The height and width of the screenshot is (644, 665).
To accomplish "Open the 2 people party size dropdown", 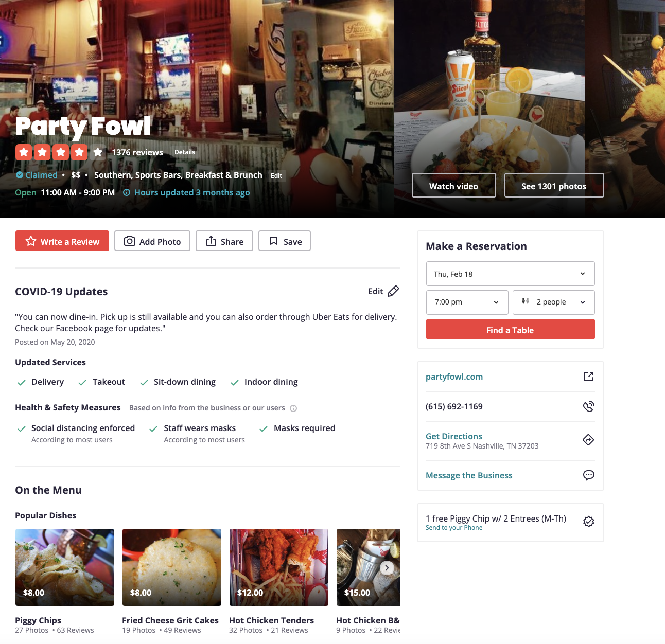I will coord(554,302).
